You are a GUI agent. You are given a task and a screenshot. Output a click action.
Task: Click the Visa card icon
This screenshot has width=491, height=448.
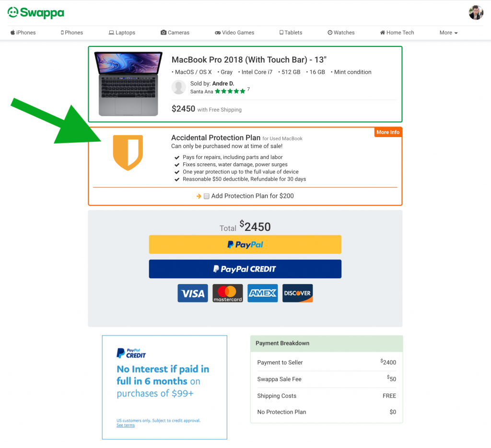pyautogui.click(x=193, y=293)
